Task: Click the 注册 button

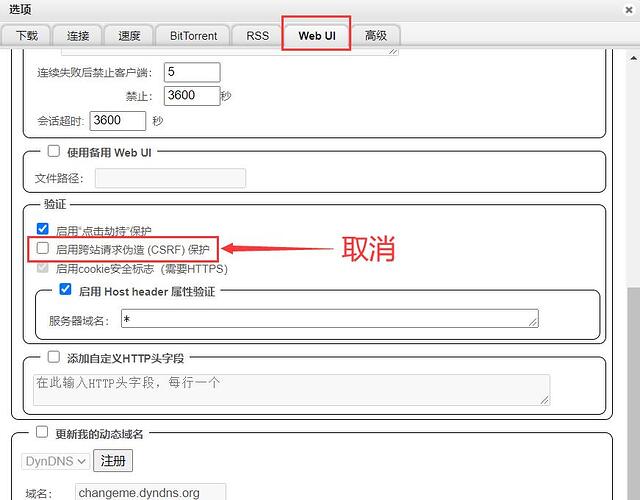Action: pyautogui.click(x=113, y=461)
